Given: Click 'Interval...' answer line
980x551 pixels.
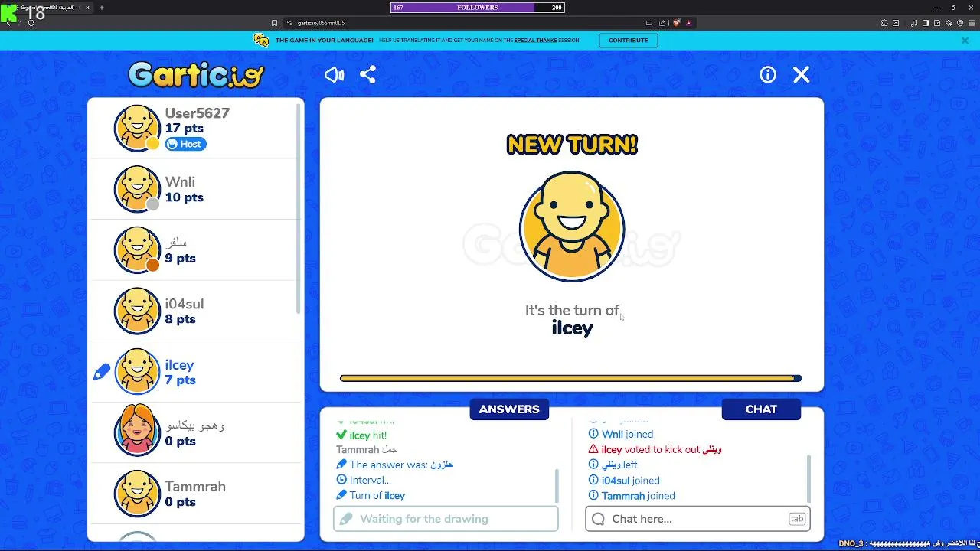Looking at the screenshot, I should point(364,480).
